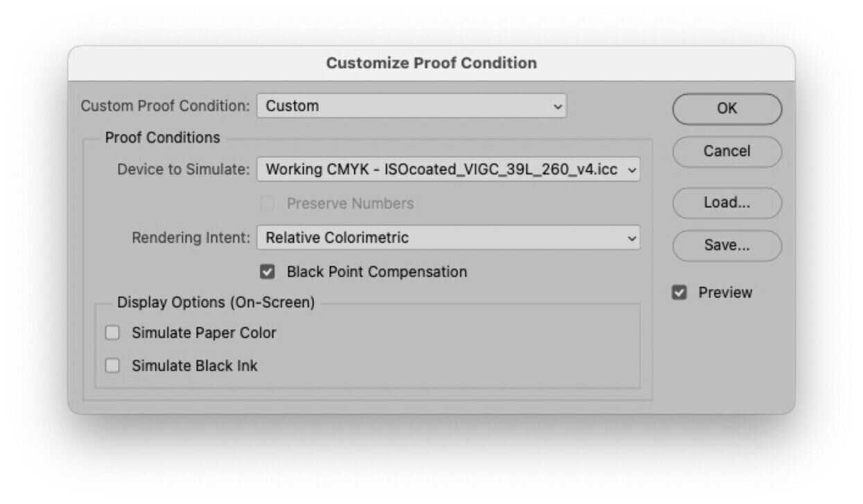Open the Custom Proof Condition dropdown

point(411,106)
